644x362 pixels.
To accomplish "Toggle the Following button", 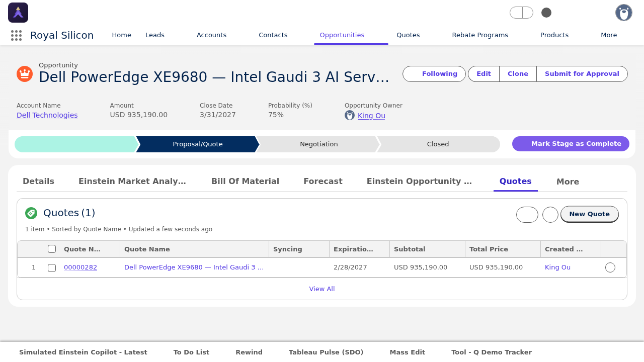I will (434, 74).
